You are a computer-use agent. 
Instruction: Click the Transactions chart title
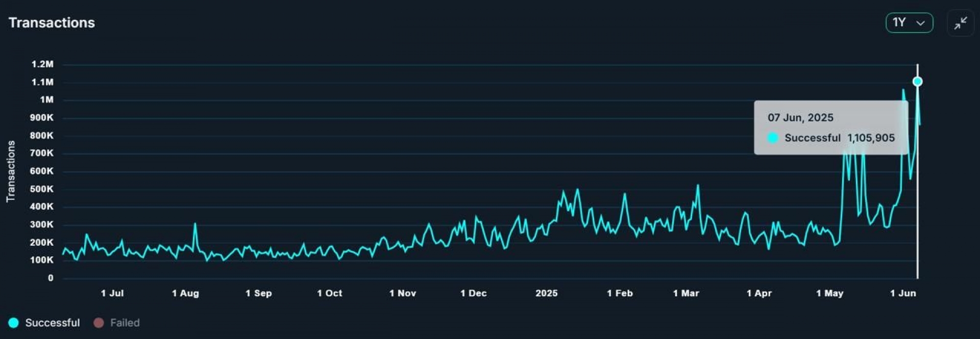52,23
